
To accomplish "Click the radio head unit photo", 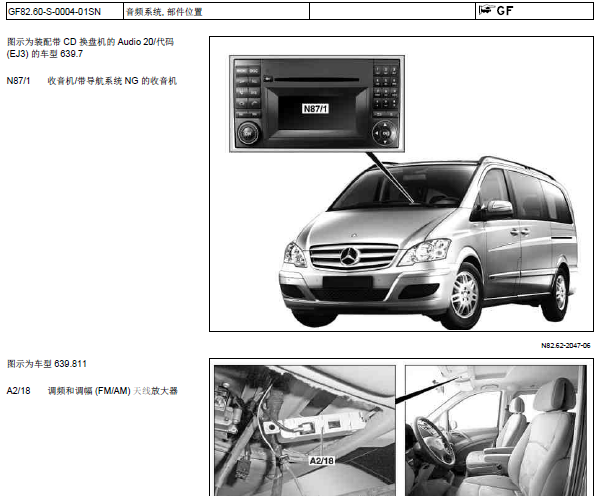I will click(x=317, y=104).
